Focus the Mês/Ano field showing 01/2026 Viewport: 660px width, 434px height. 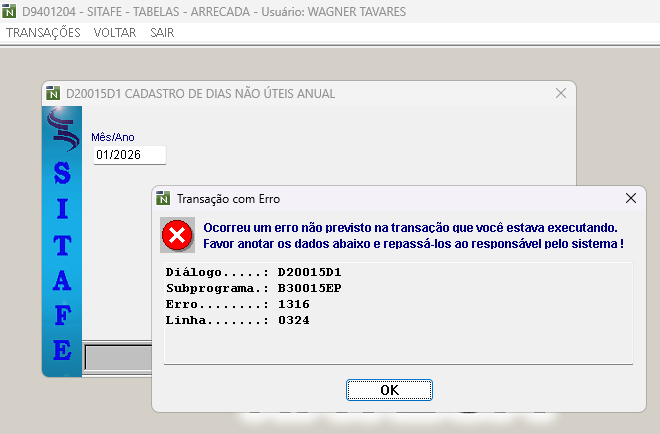(x=128, y=155)
